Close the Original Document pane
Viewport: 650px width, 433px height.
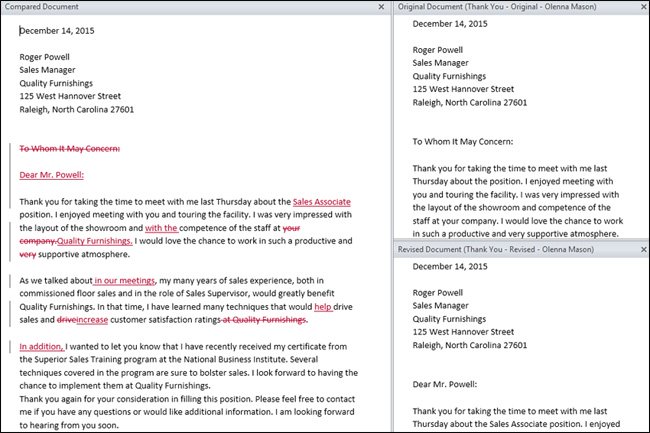(641, 7)
